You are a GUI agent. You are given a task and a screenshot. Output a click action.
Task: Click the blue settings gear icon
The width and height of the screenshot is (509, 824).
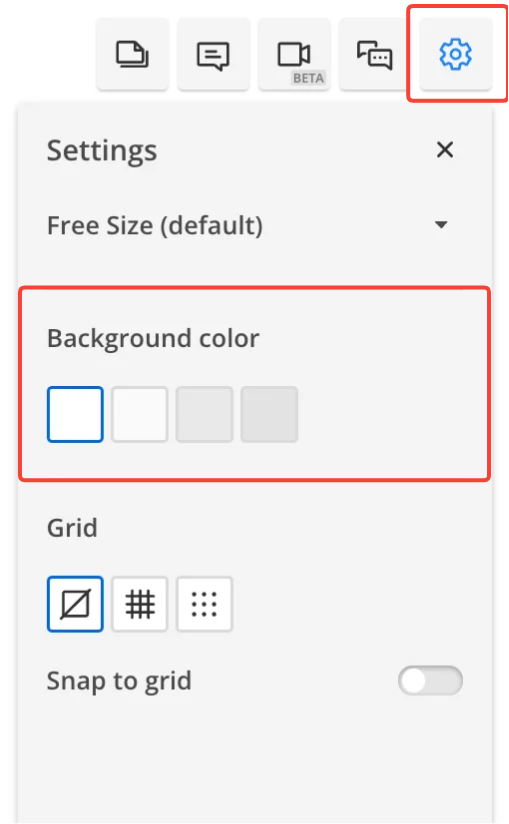click(x=455, y=54)
